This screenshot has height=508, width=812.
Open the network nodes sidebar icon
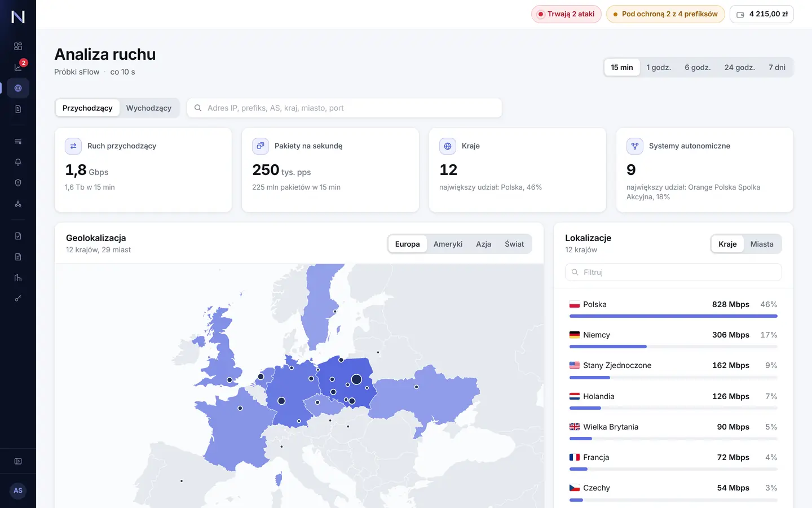click(x=18, y=204)
